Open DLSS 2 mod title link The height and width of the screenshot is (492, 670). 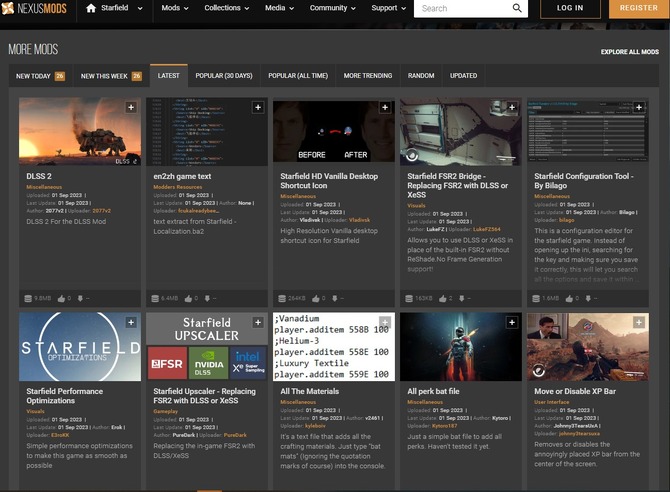39,176
